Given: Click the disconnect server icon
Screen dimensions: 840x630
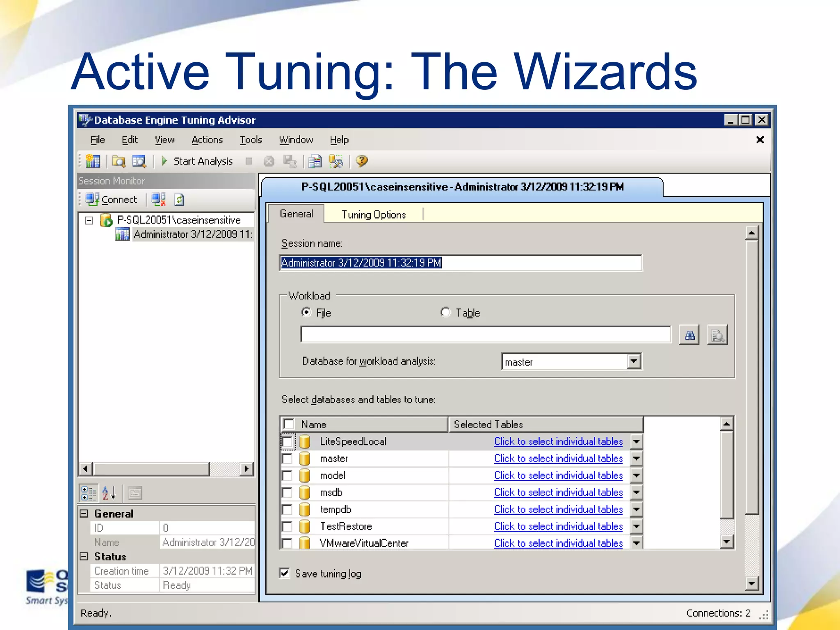Looking at the screenshot, I should coord(158,200).
